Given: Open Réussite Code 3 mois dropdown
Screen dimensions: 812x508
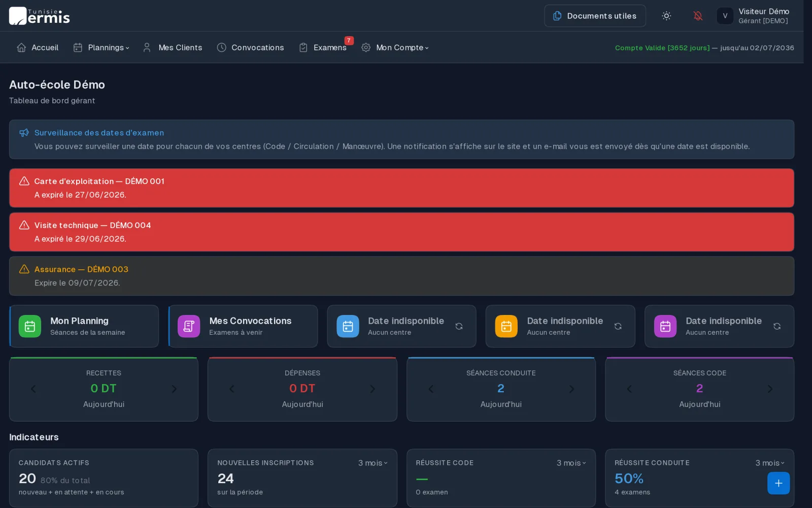Looking at the screenshot, I should [x=571, y=463].
